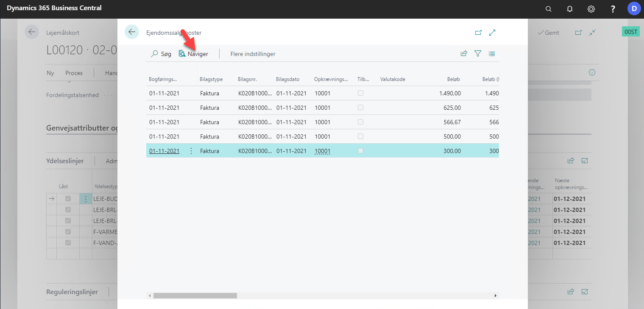
Task: Click the 00ST company badge
Action: (631, 32)
